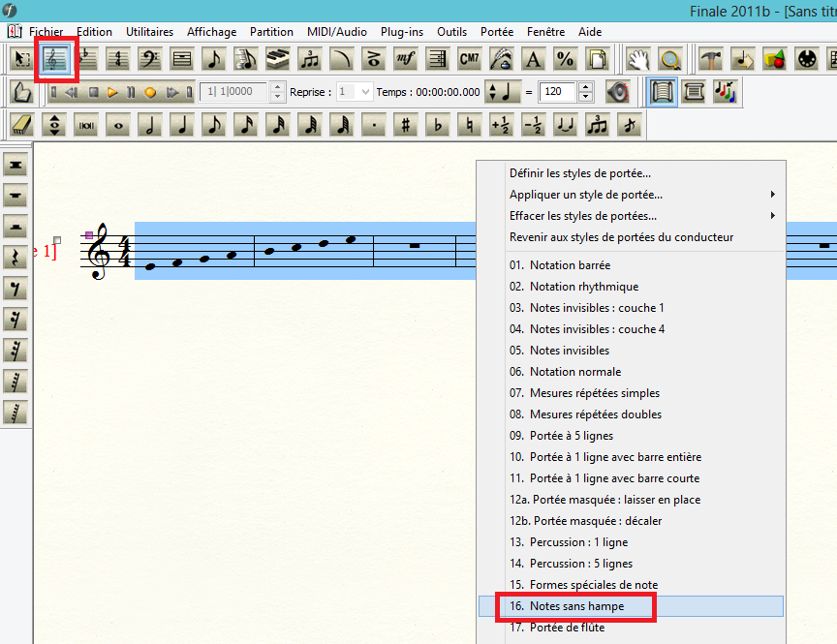Choose the sharp accidental icon
837x644 pixels.
[405, 125]
